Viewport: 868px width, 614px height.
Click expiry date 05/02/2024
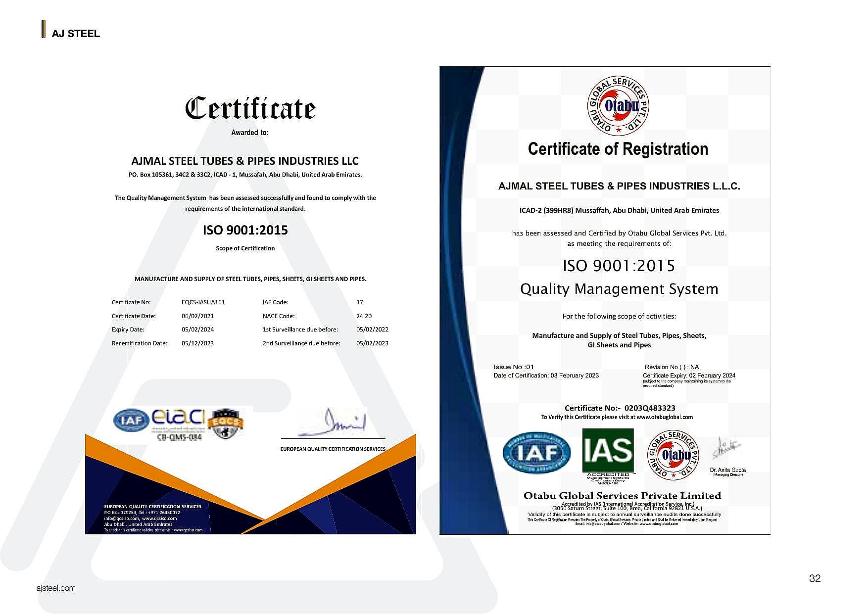coord(197,330)
